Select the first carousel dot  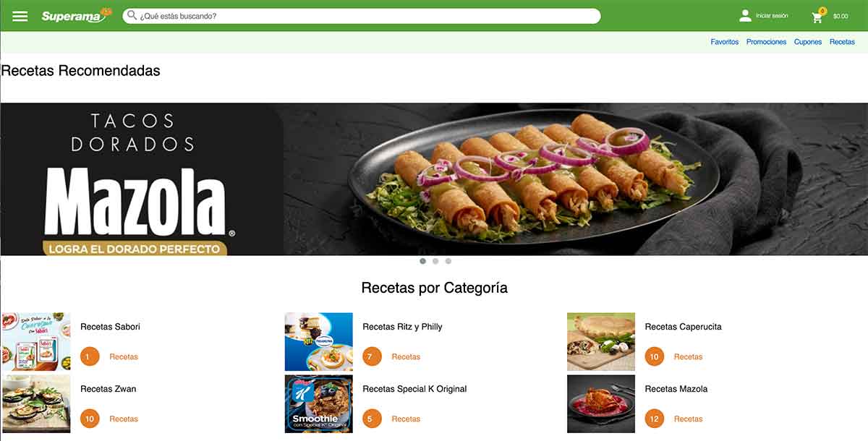coord(422,262)
